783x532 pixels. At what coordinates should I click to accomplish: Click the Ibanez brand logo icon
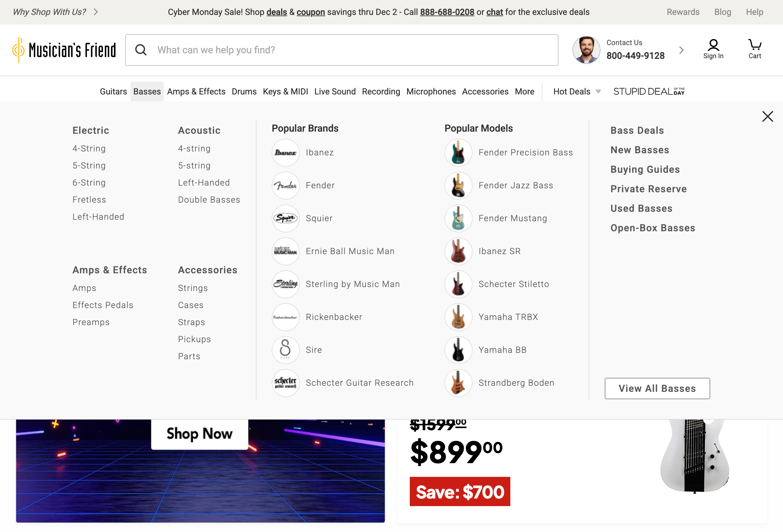[285, 152]
